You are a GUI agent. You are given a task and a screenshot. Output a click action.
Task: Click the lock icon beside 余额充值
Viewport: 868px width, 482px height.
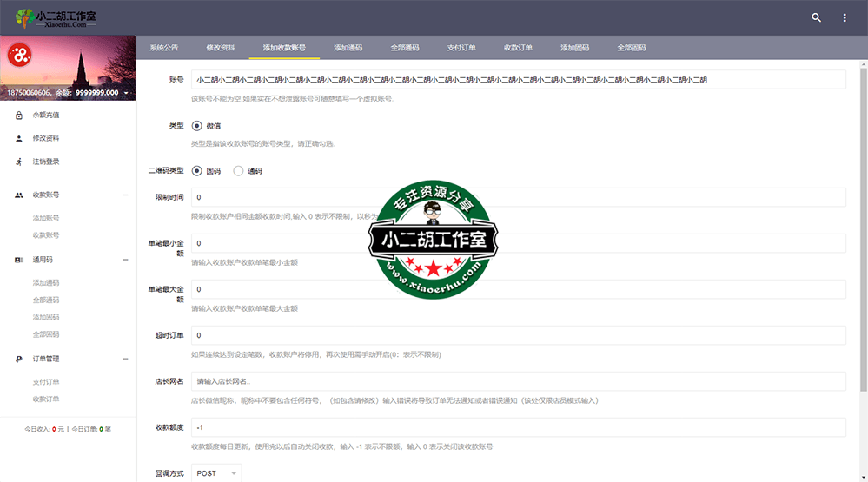coord(19,116)
